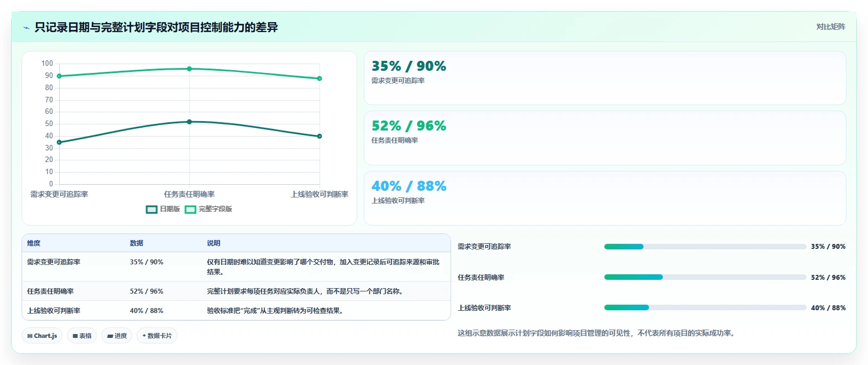
Task: Click the 表格 chip icon
Action: tap(75, 336)
